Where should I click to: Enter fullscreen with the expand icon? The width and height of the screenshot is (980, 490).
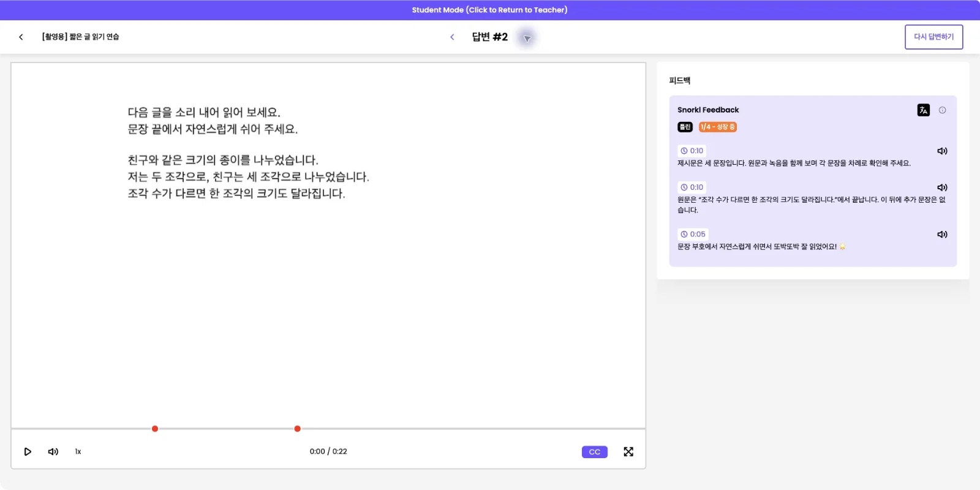[628, 451]
